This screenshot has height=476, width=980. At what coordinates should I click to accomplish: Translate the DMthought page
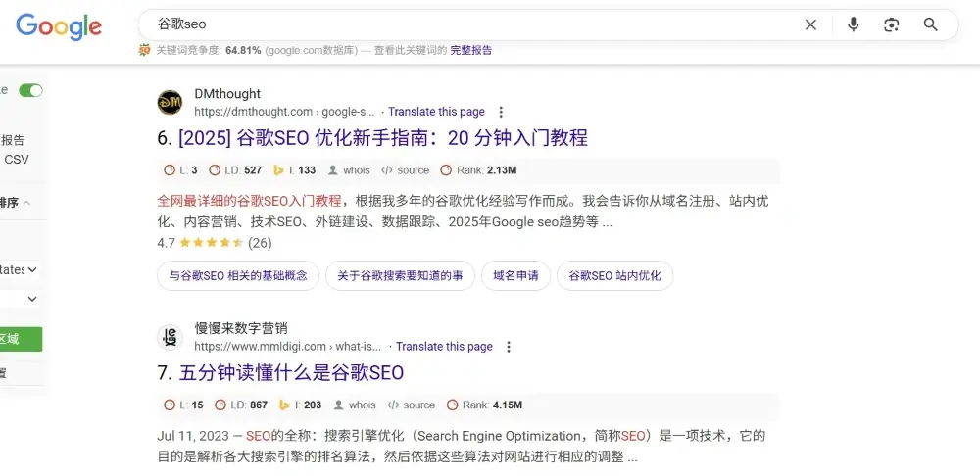436,112
